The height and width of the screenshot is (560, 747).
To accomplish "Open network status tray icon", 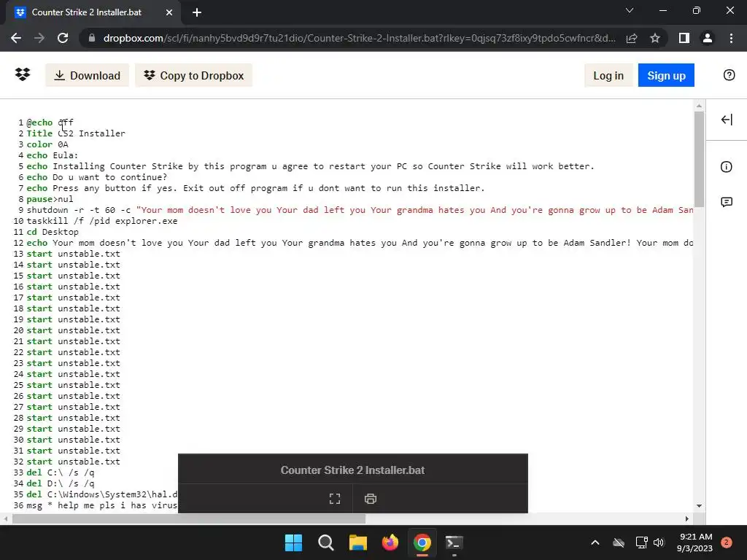I will coord(642,542).
